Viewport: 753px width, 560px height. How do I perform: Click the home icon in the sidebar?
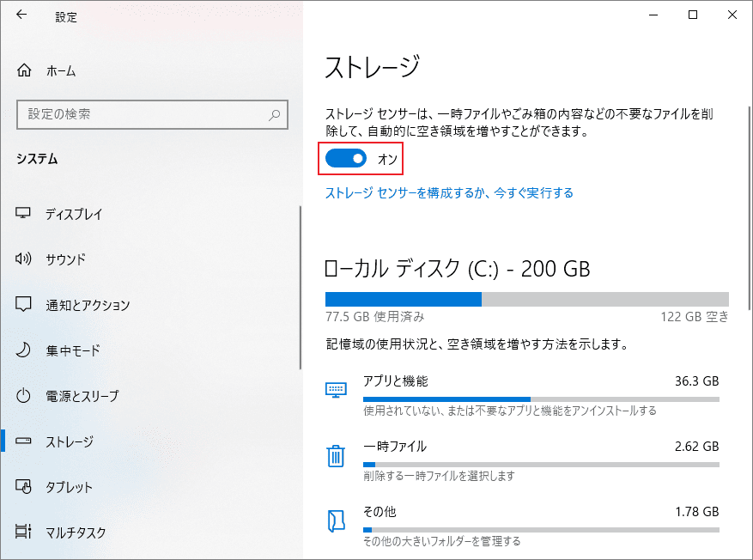tap(27, 70)
